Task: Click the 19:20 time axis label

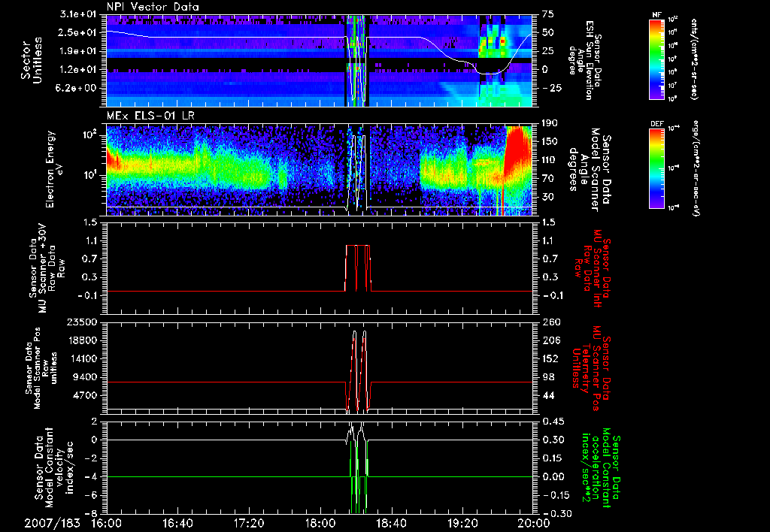Action: click(462, 523)
